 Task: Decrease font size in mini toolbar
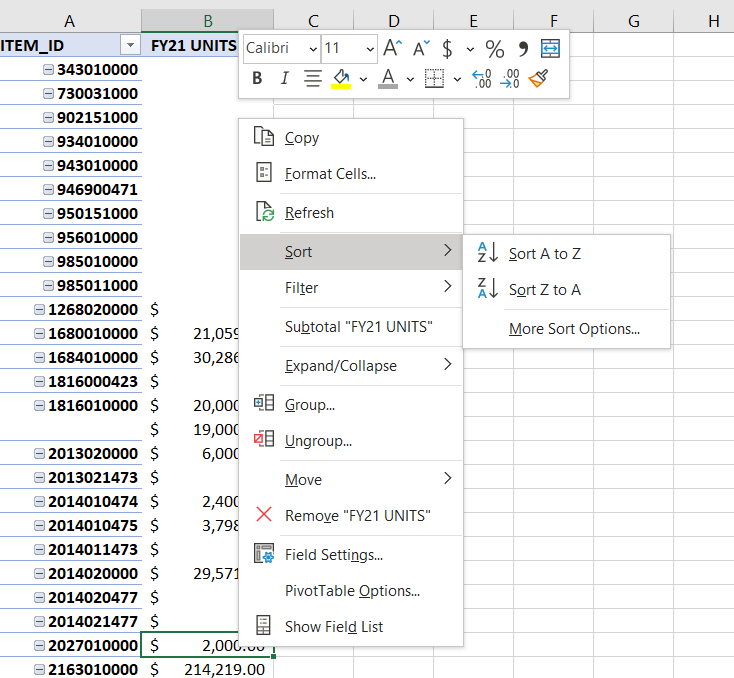(x=421, y=48)
